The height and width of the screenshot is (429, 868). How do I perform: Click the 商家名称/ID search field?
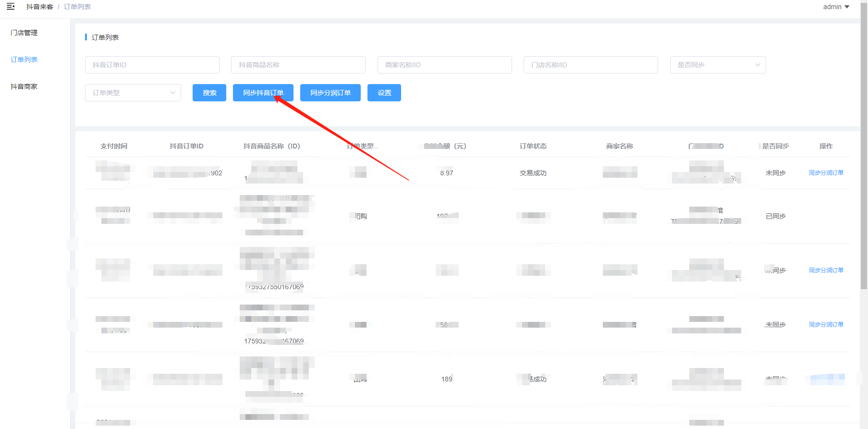444,65
